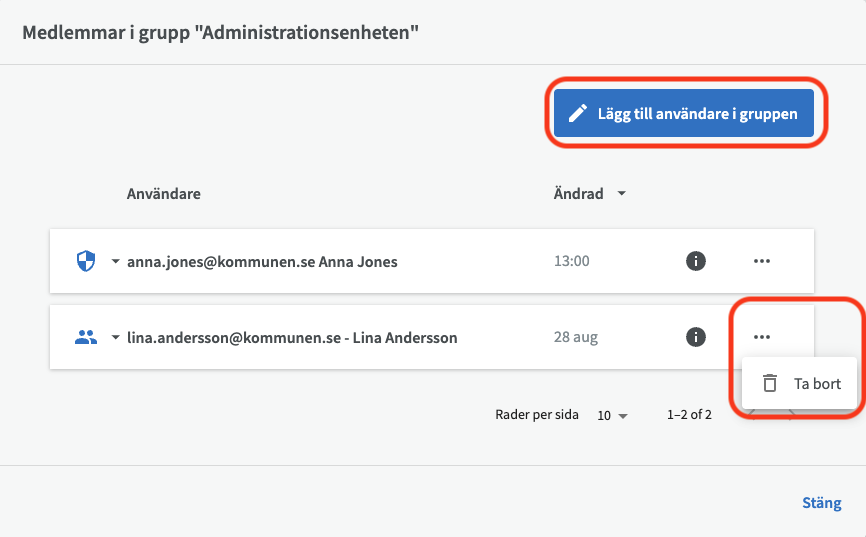Click pencil icon in the add user button
Viewport: 866px width, 537px height.
pos(577,114)
